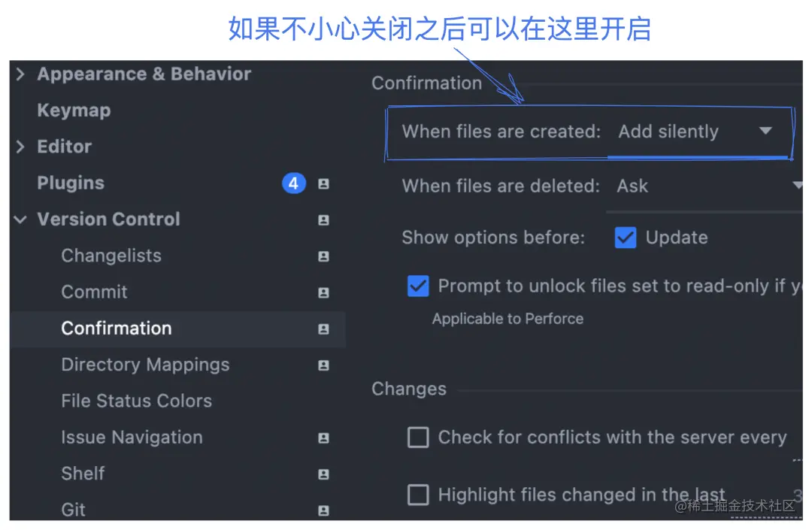Open the 'When files are created' dropdown

pyautogui.click(x=765, y=131)
